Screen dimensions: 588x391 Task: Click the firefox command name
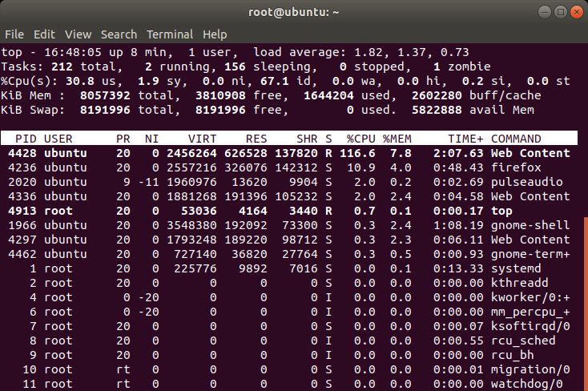516,167
